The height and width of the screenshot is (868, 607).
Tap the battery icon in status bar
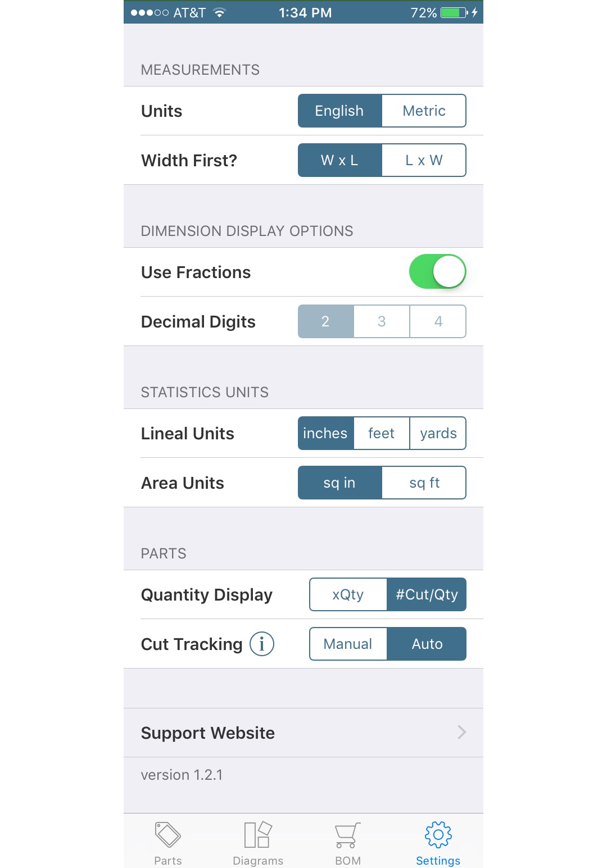(455, 12)
